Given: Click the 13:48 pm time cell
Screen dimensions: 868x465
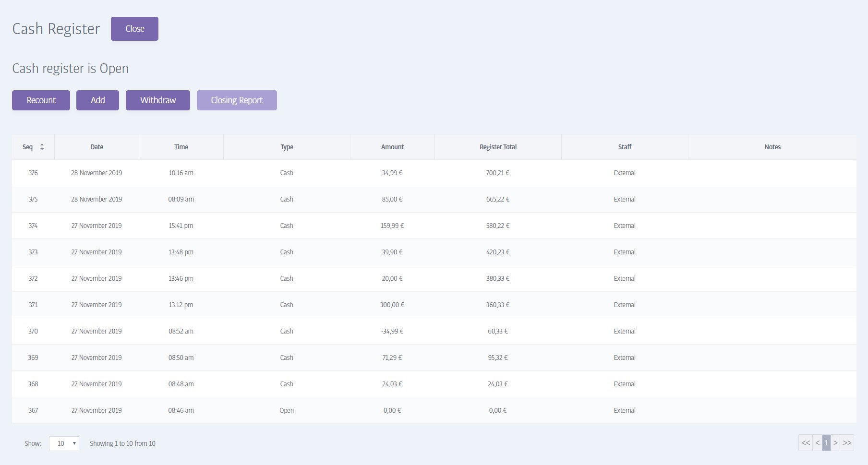Looking at the screenshot, I should click(181, 252).
